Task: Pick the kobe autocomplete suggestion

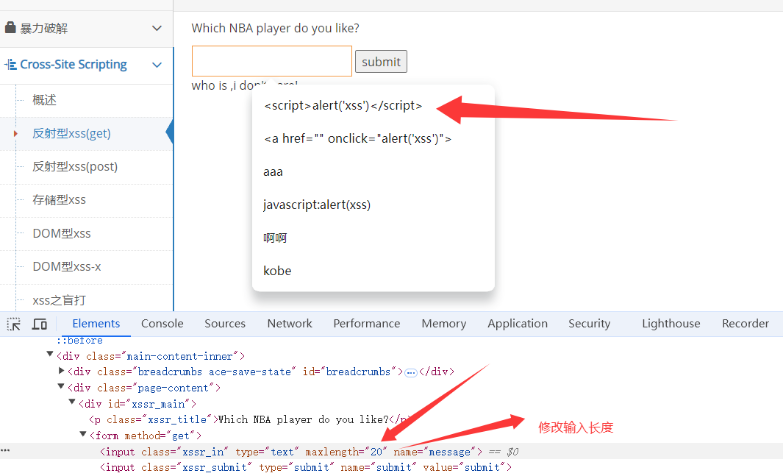Action: coord(277,271)
